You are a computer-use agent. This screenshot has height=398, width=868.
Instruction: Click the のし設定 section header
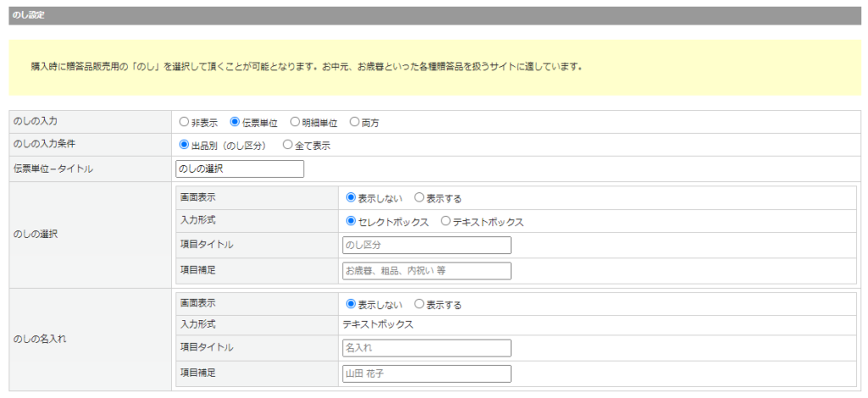click(30, 15)
